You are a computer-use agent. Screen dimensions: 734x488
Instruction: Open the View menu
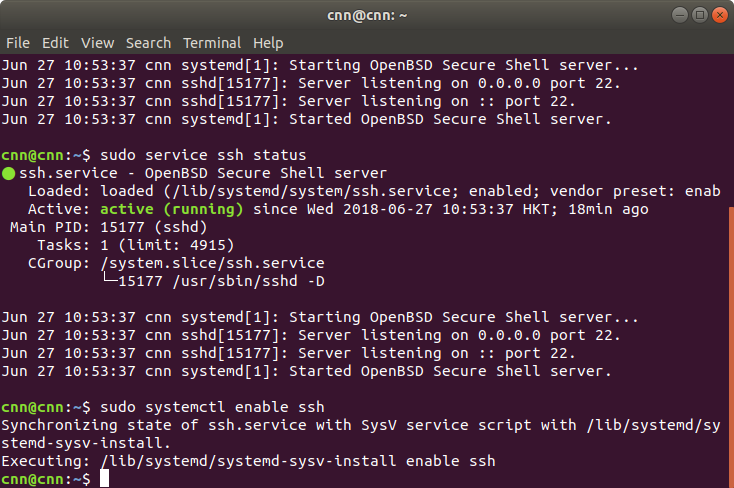(x=97, y=43)
